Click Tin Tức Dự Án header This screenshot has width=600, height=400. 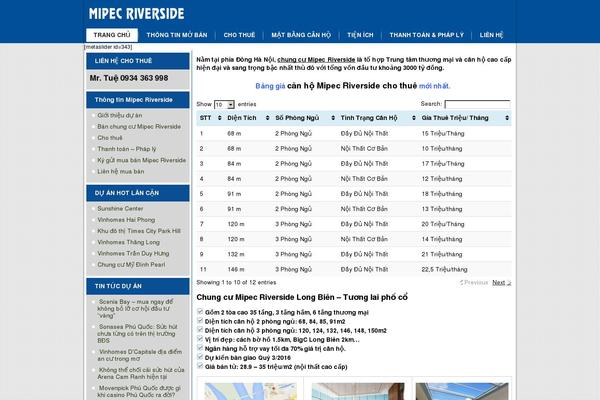[x=138, y=286]
